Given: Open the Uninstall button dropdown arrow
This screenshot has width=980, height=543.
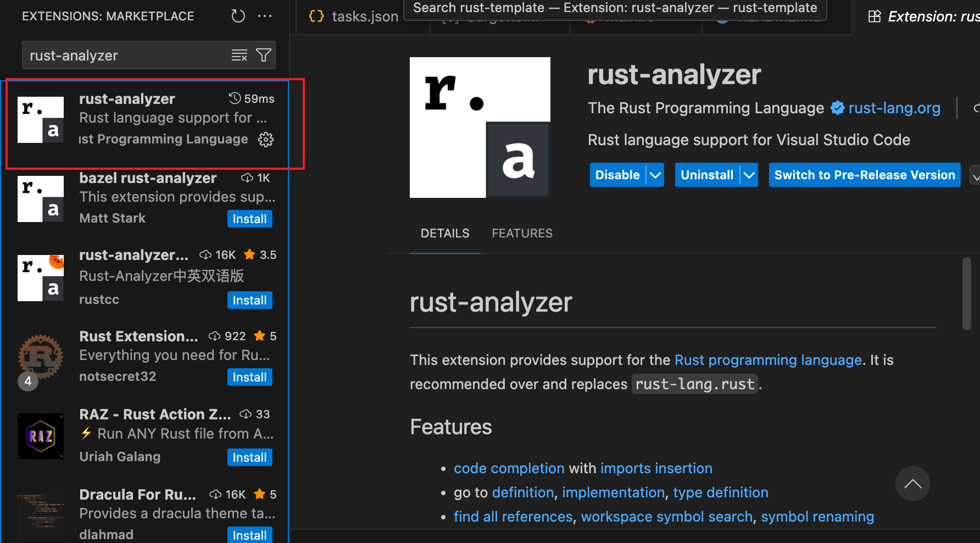Looking at the screenshot, I should [x=749, y=175].
